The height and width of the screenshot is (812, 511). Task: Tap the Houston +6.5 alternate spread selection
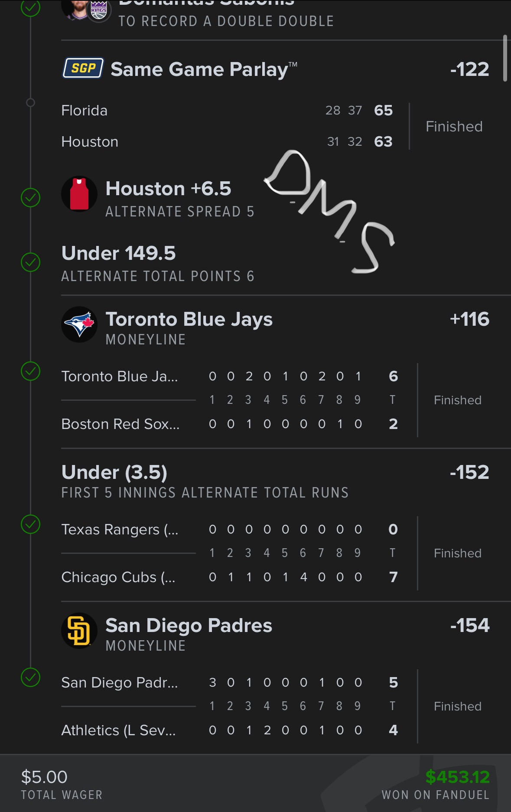tap(168, 189)
